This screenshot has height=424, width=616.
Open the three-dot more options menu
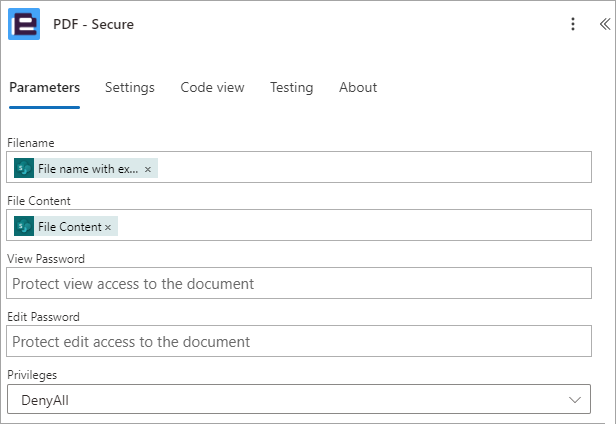point(573,24)
